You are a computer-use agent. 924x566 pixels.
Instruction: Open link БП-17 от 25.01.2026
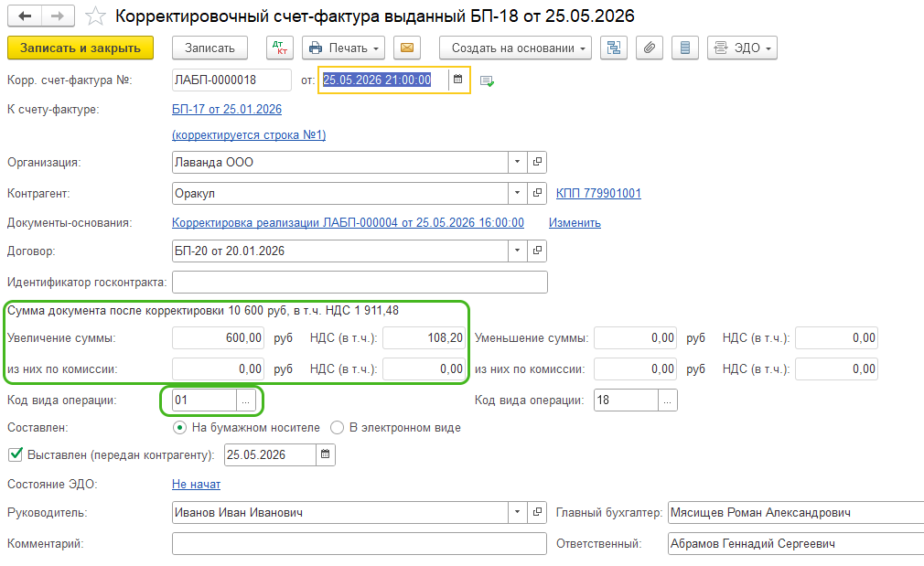click(x=227, y=110)
